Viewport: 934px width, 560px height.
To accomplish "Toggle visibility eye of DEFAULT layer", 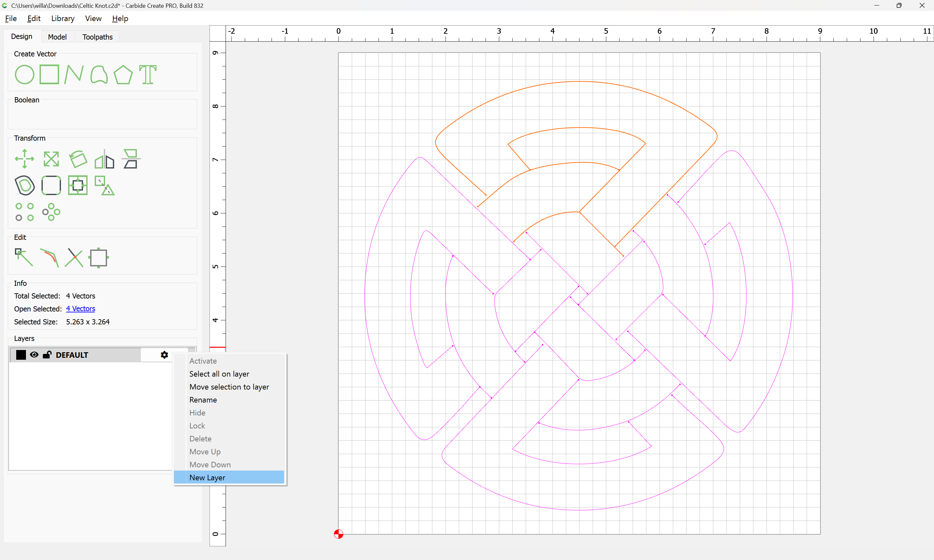I will click(x=34, y=355).
